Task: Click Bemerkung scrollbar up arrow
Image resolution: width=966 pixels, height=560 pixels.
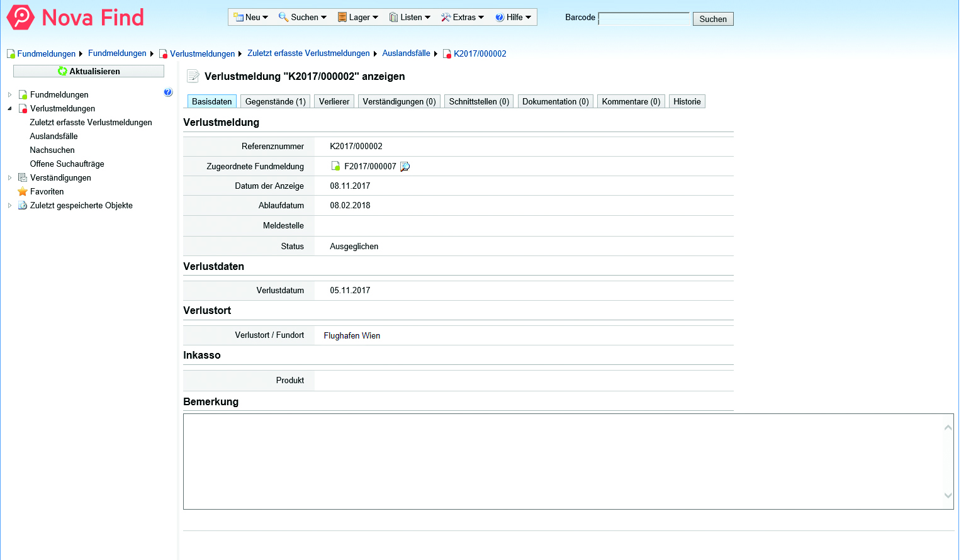Action: [948, 427]
